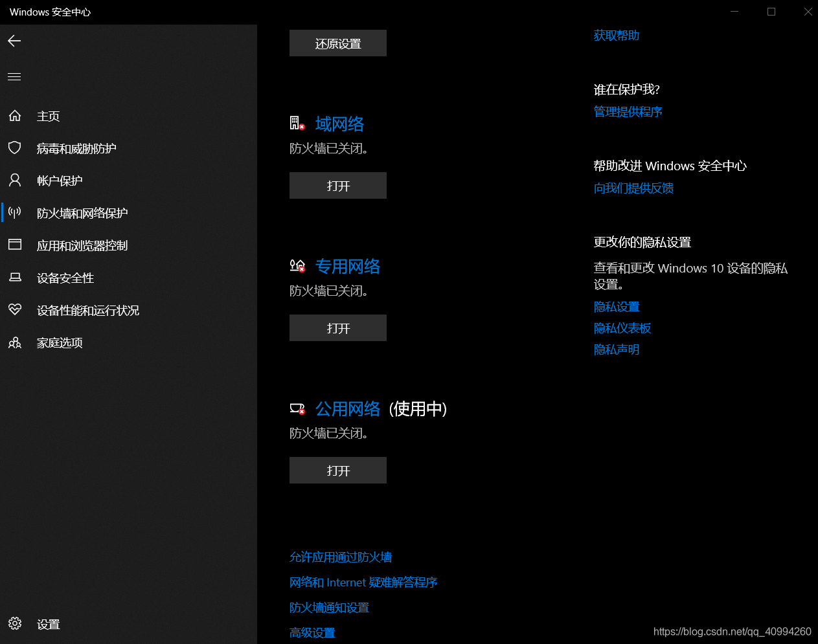Viewport: 818px width, 644px height.
Task: Open the 隐私声明 link
Action: click(617, 349)
